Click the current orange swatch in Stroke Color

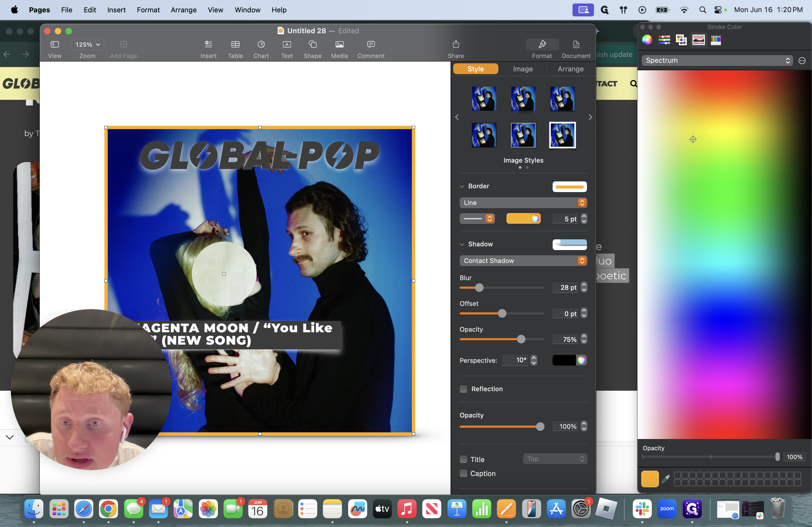pos(650,479)
